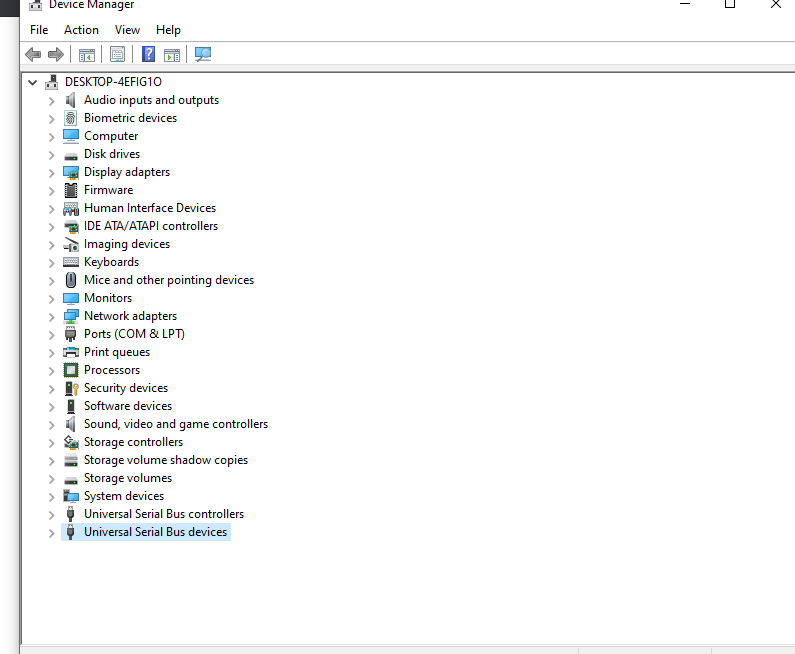Click the Back arrow toolbar icon
Viewport: 795px width, 654px height.
pos(33,54)
